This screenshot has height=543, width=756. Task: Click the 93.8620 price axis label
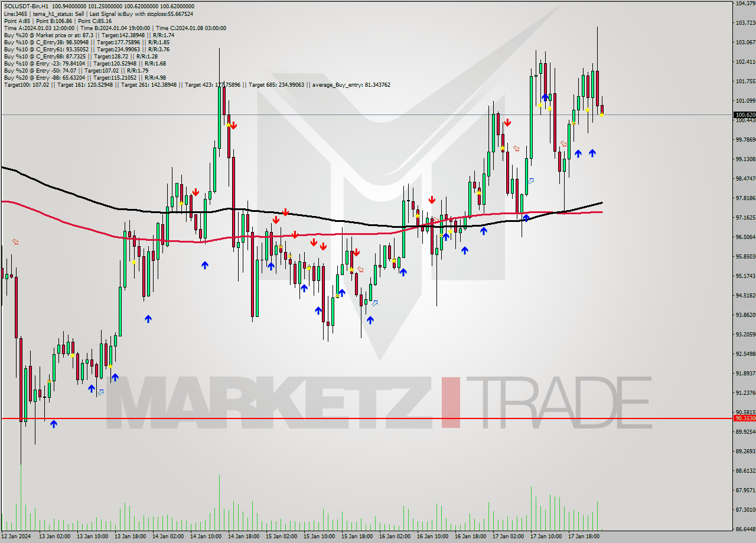point(745,315)
